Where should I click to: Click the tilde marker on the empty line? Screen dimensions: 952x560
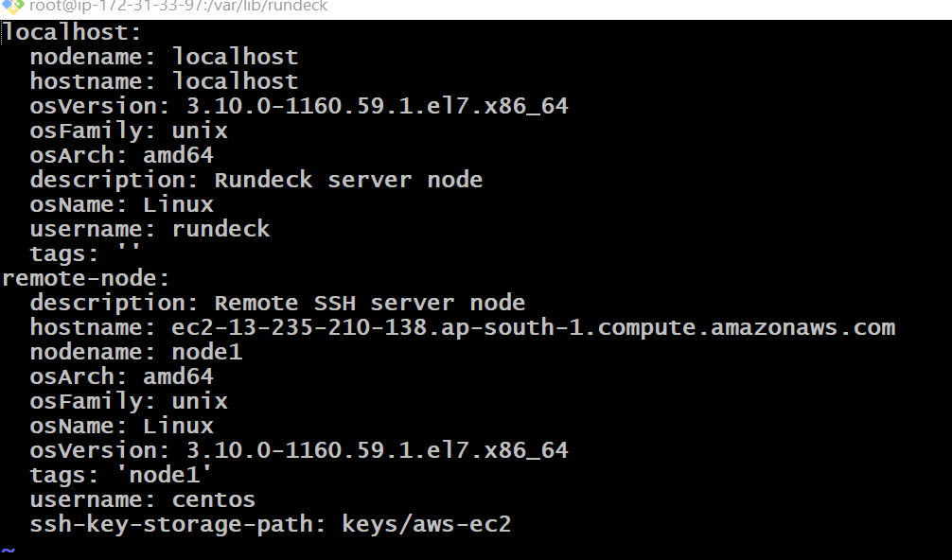pyautogui.click(x=9, y=549)
